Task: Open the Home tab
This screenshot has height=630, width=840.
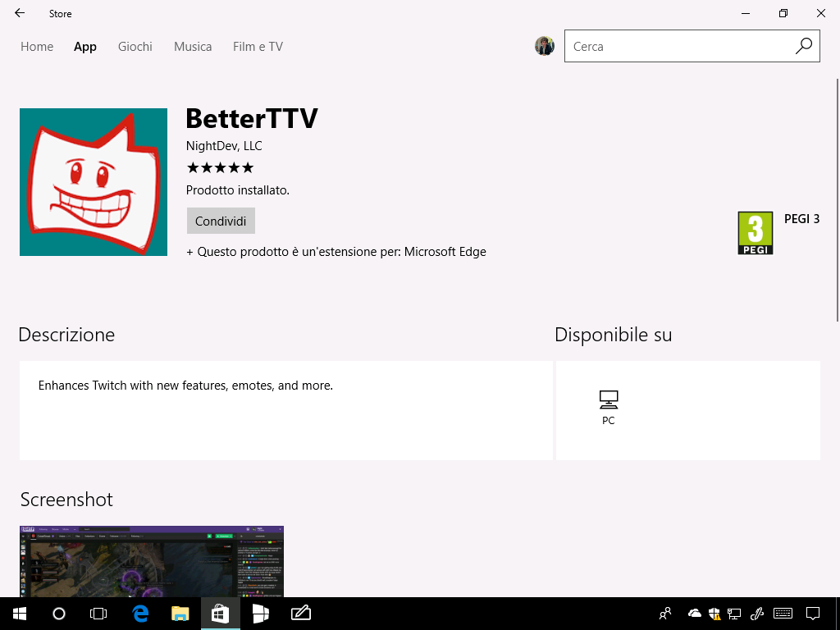Action: 37,47
